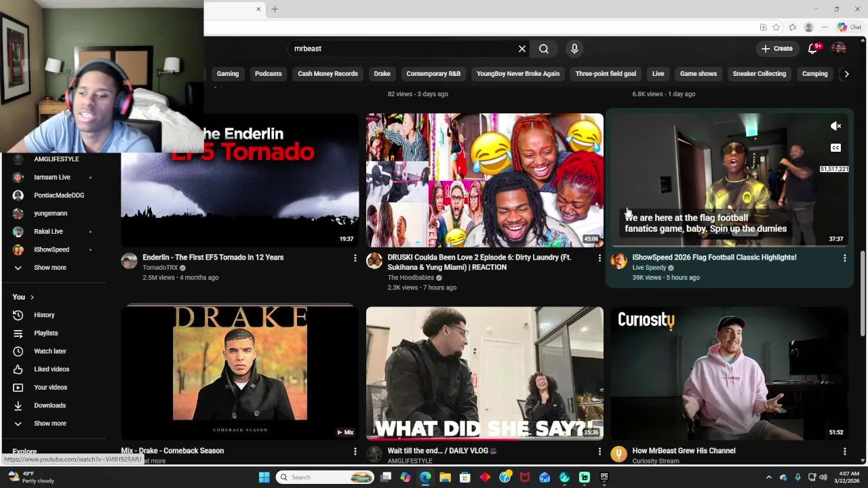Open more options for IShowSpeed Flag Football video

pos(844,258)
